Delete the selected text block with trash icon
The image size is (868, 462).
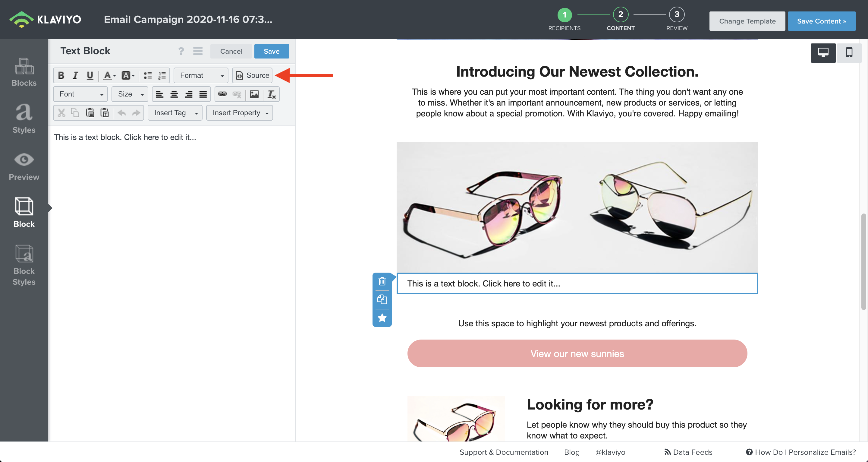[382, 281]
